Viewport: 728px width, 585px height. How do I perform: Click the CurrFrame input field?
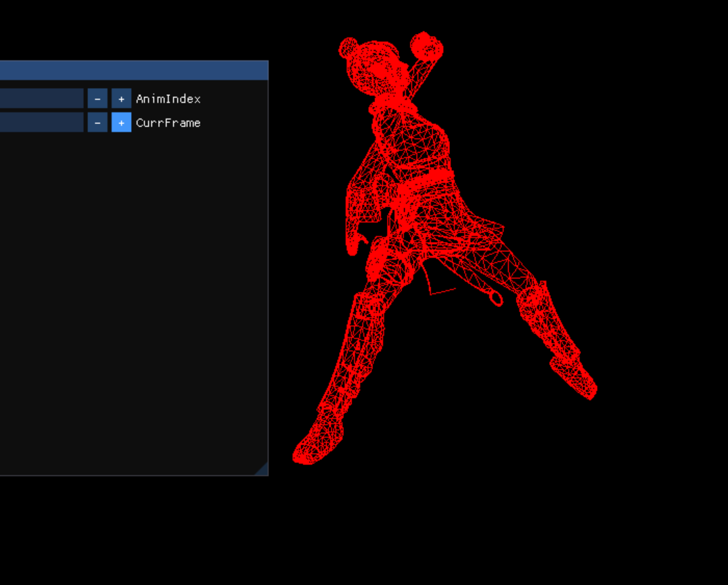(x=42, y=123)
